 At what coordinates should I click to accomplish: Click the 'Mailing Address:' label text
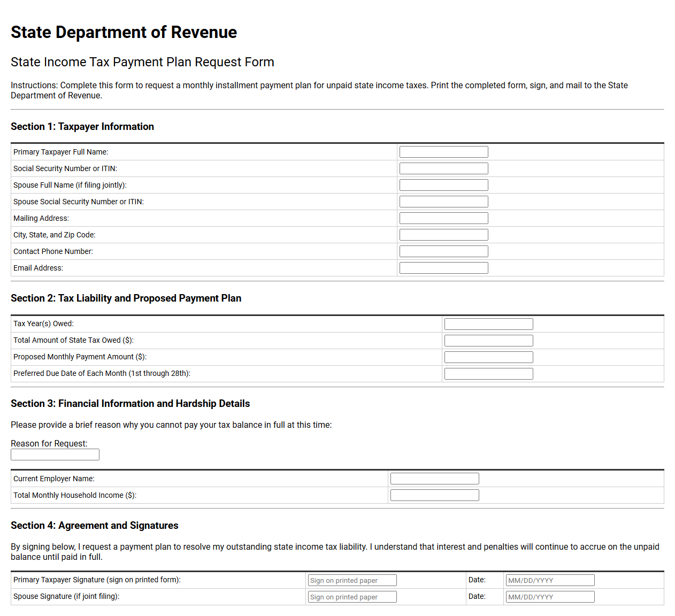[41, 218]
